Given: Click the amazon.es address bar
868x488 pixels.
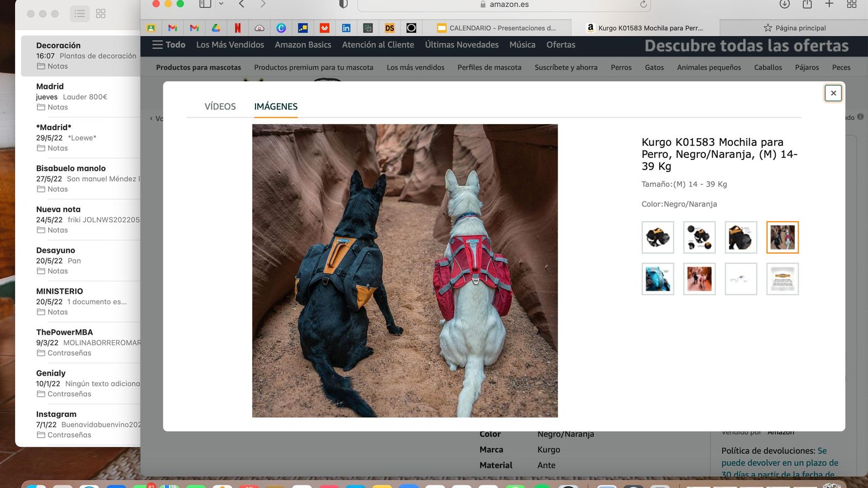Looking at the screenshot, I should 505,4.
